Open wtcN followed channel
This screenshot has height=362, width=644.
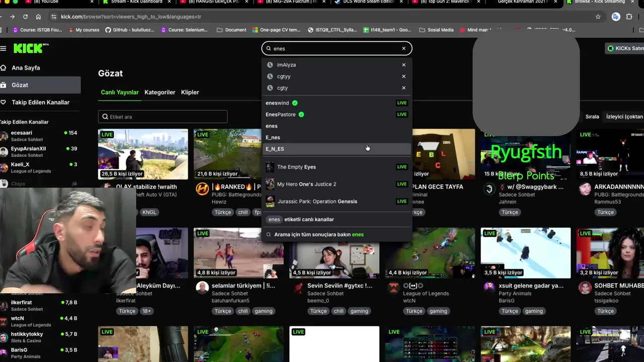pos(39,321)
